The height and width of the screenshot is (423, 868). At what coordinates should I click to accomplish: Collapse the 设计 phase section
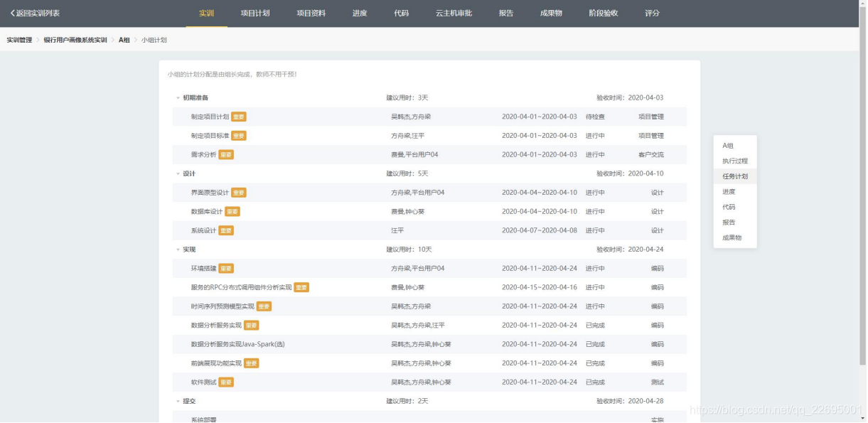178,173
